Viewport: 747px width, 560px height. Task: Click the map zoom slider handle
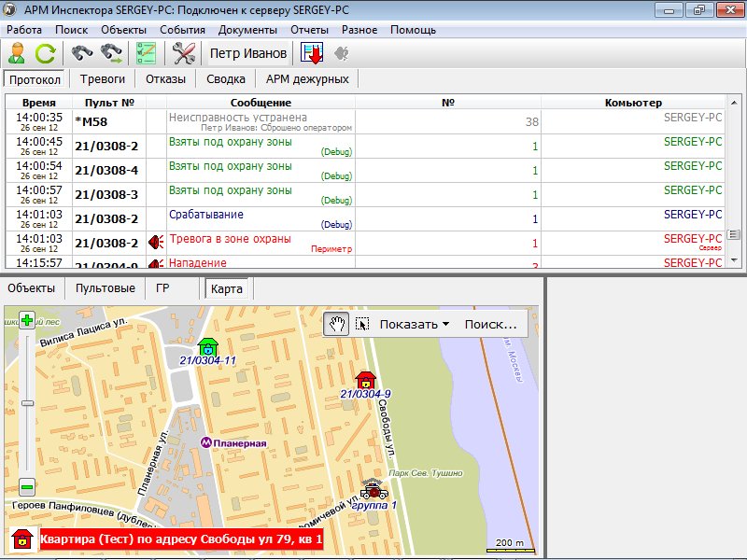[x=27, y=403]
